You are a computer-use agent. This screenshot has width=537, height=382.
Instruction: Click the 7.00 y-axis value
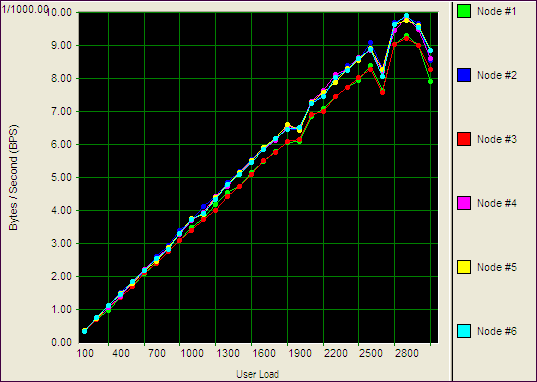pos(62,112)
